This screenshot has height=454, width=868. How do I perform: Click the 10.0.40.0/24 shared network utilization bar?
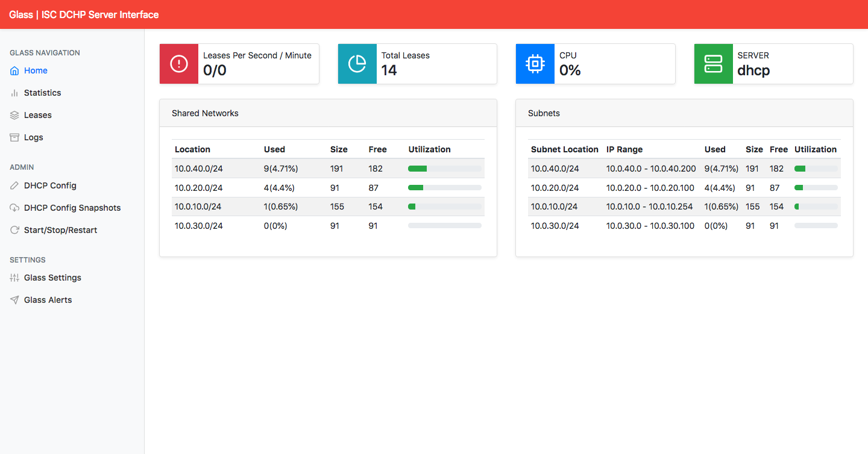coord(445,169)
